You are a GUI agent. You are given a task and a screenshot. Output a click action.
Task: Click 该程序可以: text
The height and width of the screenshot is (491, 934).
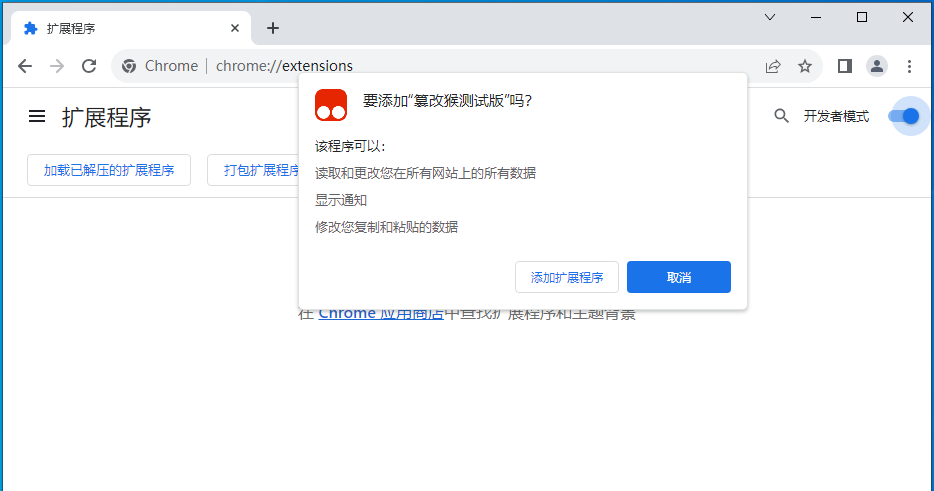350,147
